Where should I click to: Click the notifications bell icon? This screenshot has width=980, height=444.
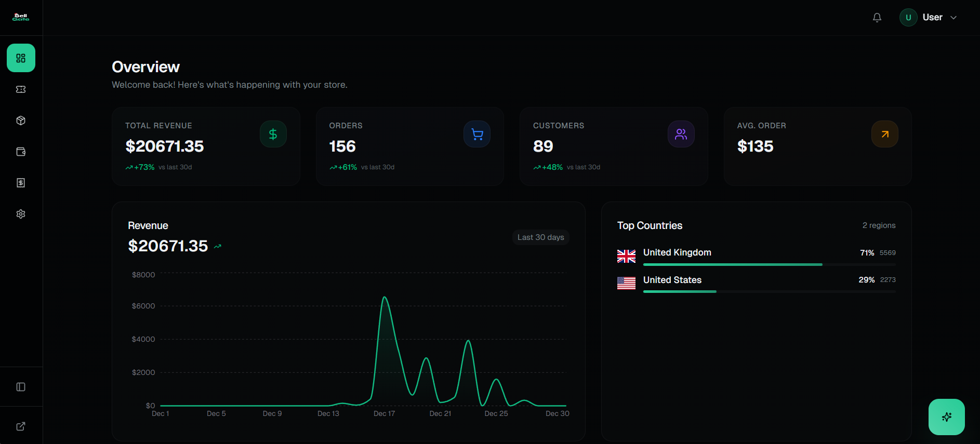(877, 18)
